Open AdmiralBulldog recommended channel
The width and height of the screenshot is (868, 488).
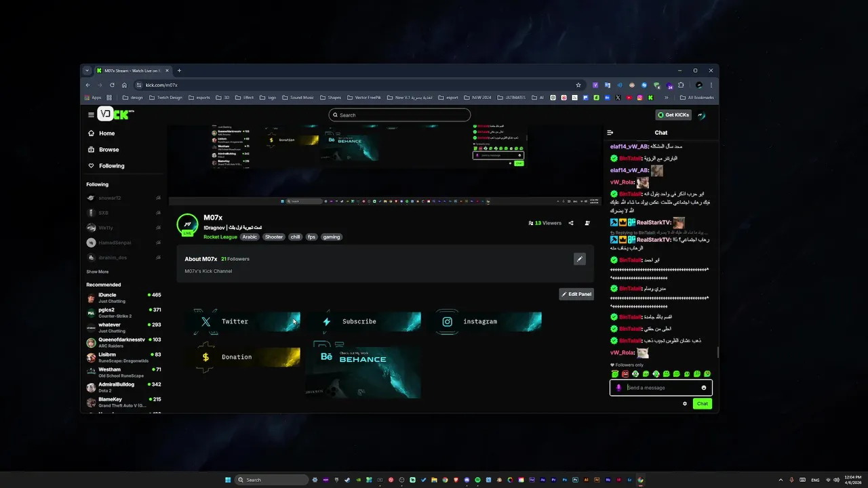click(124, 387)
